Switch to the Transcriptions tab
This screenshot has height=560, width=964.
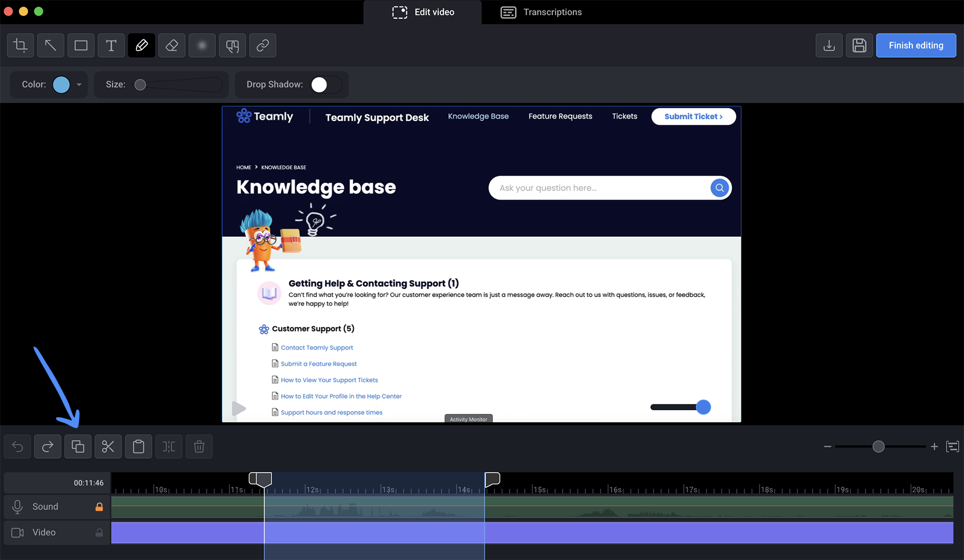click(x=541, y=12)
